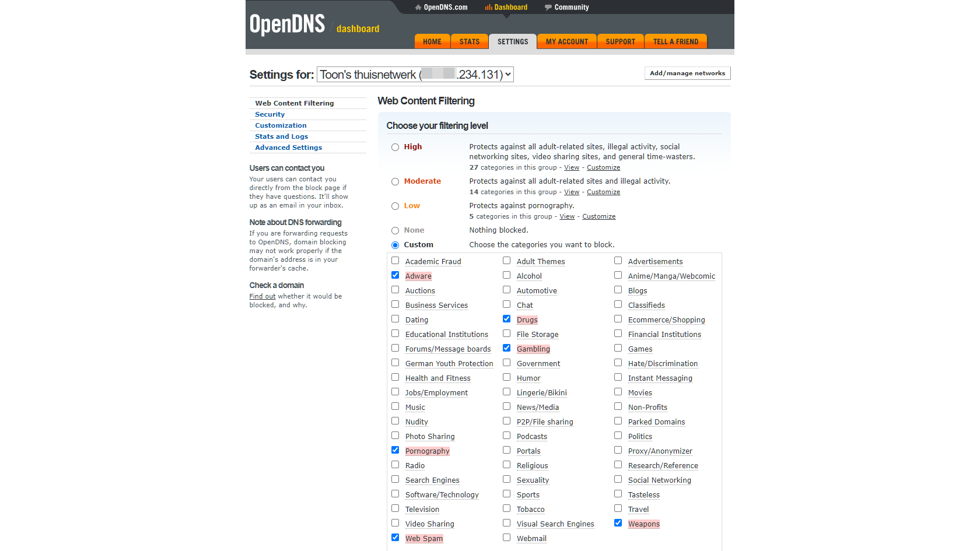
Task: Enable blocking for P2P/File sharing
Action: click(507, 421)
